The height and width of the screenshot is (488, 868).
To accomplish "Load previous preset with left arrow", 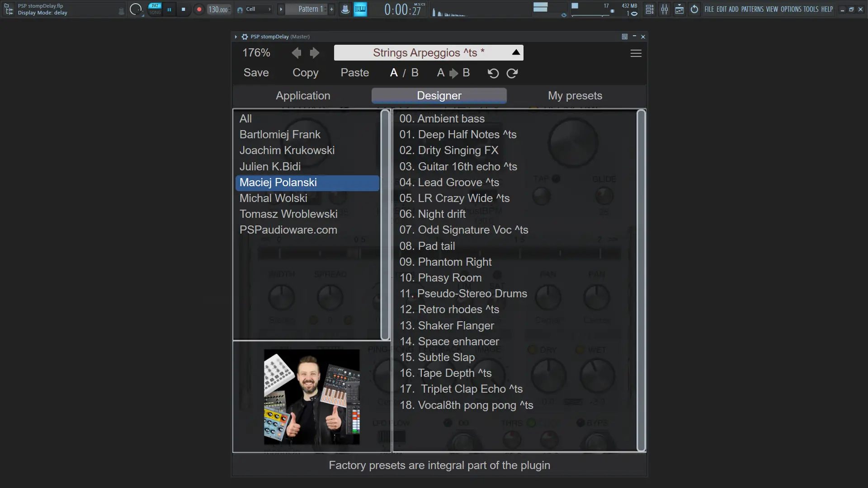I will tap(297, 53).
